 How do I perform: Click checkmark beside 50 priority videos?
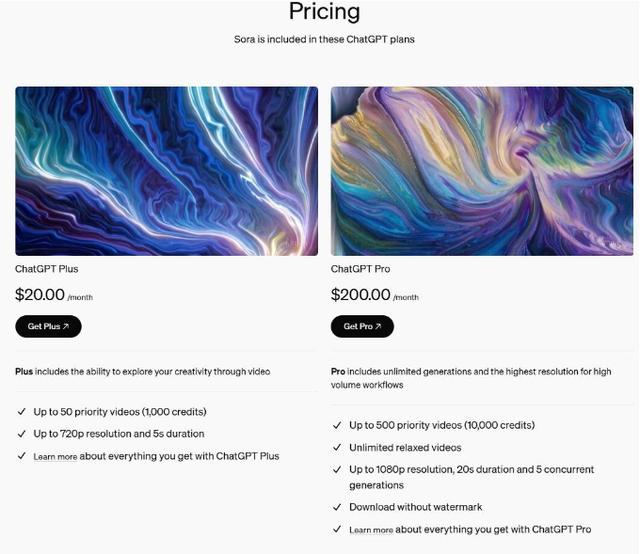coord(22,412)
